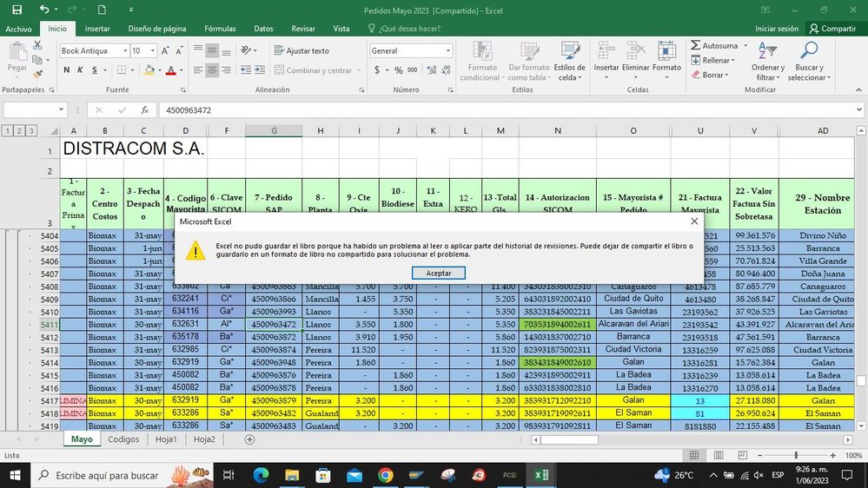Click the Estilos de celda icon
Screen dimensions: 868x488
[570, 51]
